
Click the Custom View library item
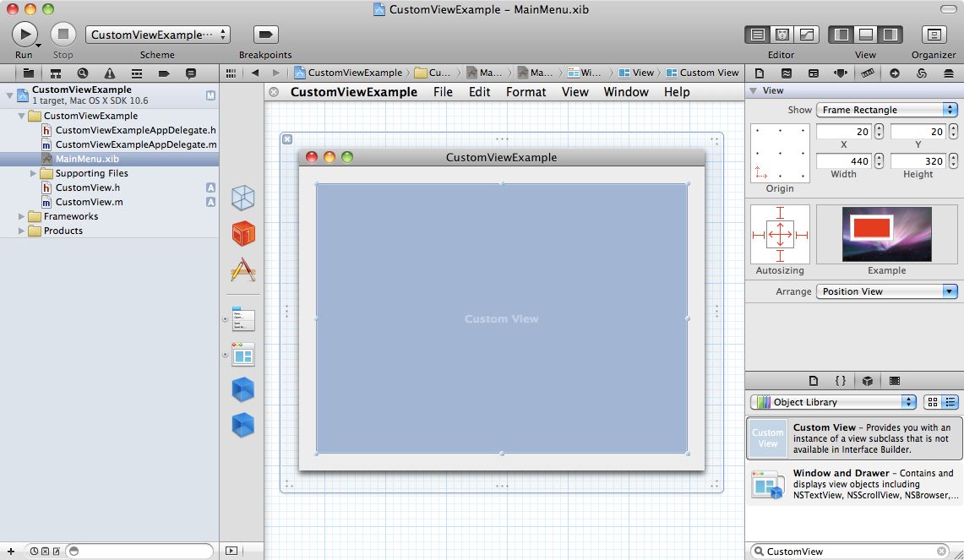click(854, 438)
